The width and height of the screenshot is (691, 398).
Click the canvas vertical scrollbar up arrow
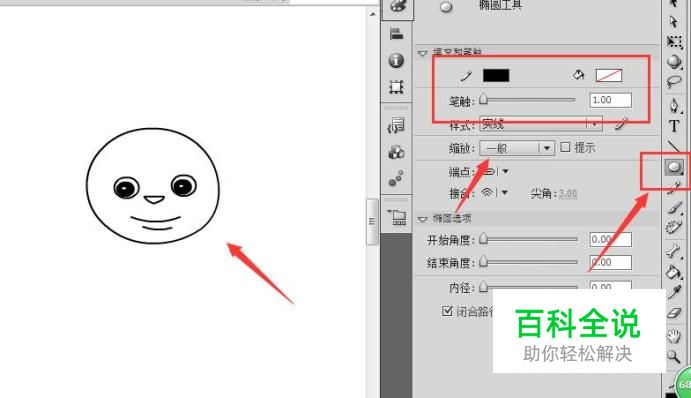coord(372,14)
